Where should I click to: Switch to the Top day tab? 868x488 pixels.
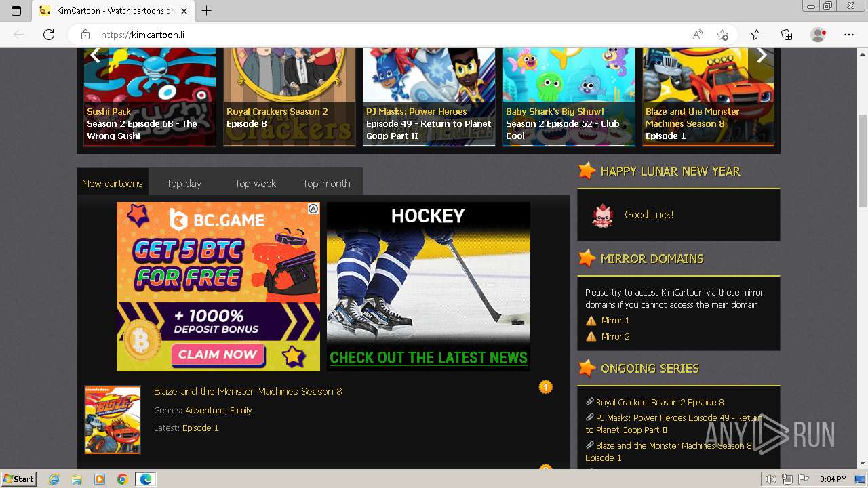click(184, 183)
